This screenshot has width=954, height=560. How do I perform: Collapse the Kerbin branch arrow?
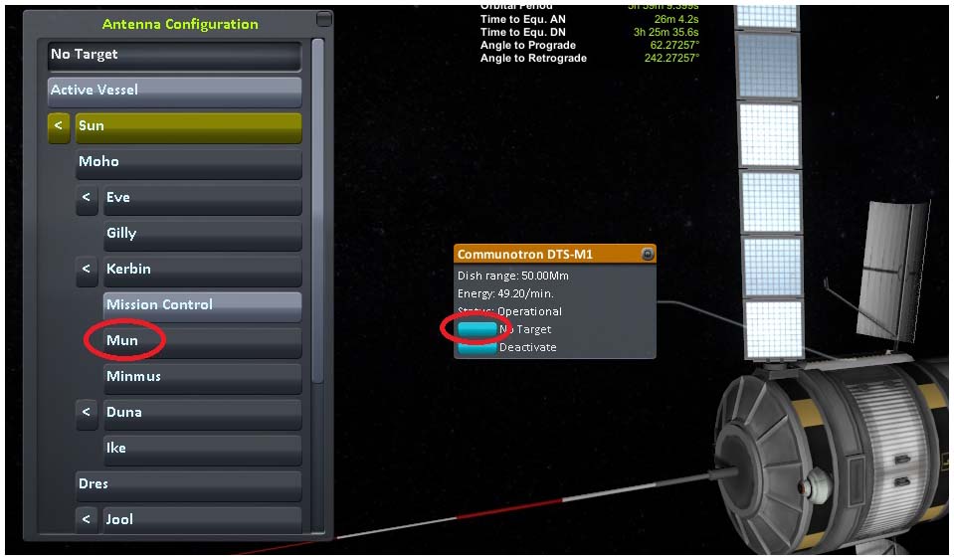point(87,270)
